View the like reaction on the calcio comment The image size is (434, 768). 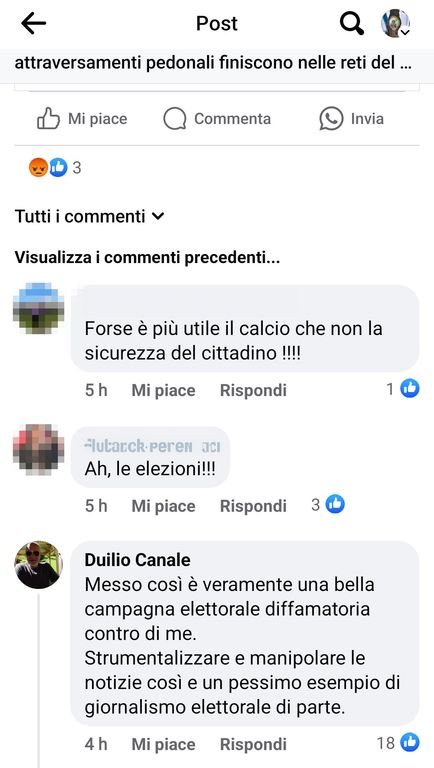pyautogui.click(x=403, y=389)
